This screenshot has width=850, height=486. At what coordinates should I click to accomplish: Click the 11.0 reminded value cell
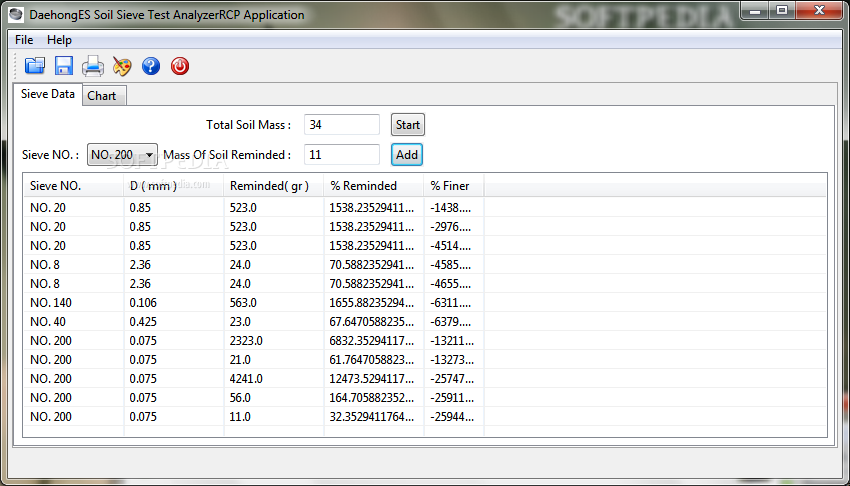[274, 417]
